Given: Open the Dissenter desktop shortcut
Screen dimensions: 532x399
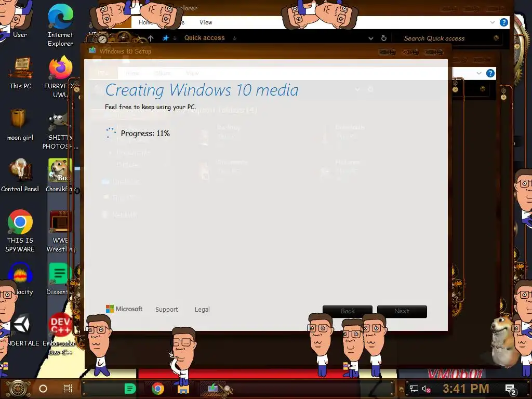Looking at the screenshot, I should (60, 279).
